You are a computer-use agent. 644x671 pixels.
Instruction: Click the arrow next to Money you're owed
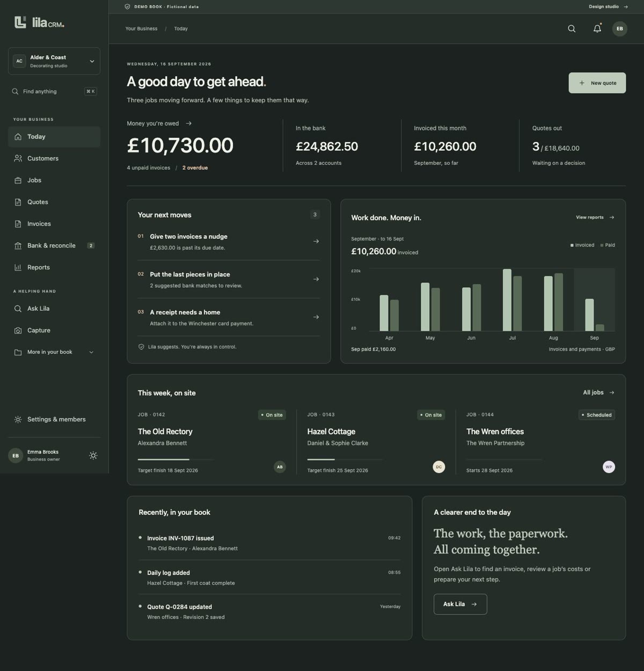(188, 123)
